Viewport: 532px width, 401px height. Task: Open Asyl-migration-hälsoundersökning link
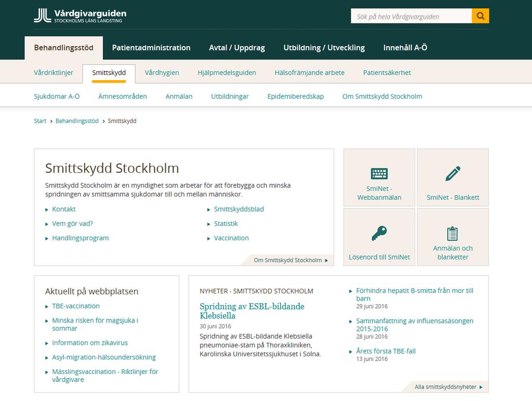(104, 357)
